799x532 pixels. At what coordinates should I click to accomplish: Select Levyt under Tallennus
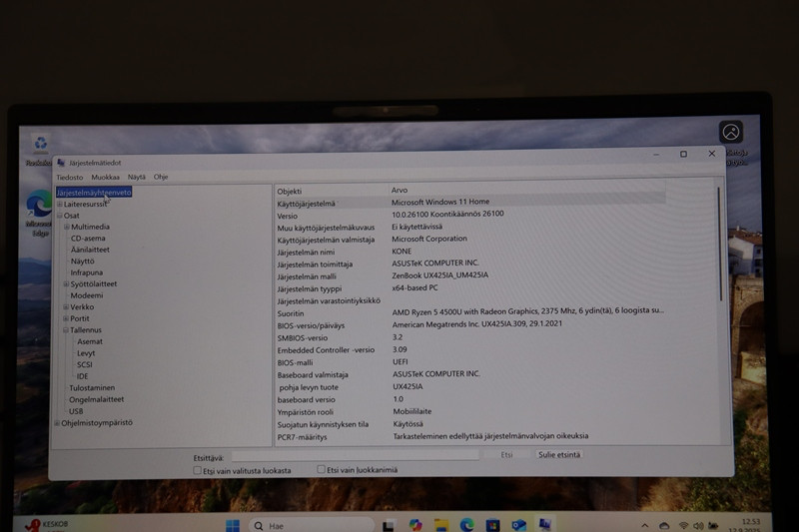click(x=86, y=353)
